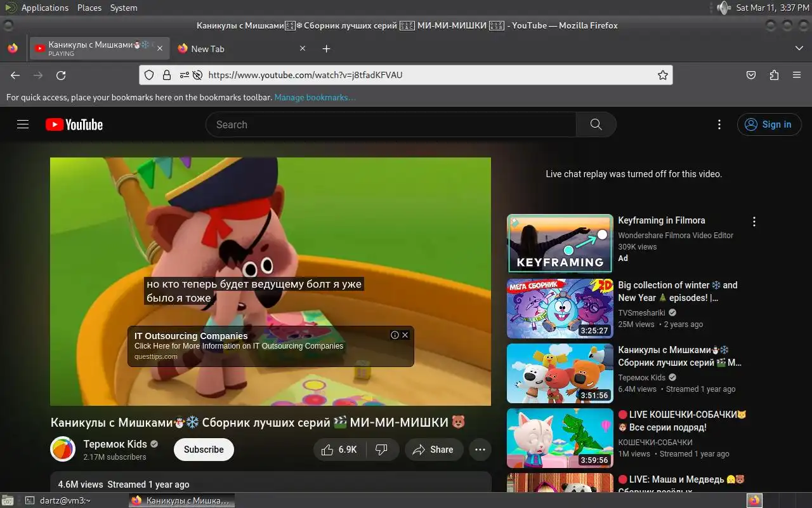The height and width of the screenshot is (508, 812).
Task: Share the video
Action: point(434,450)
